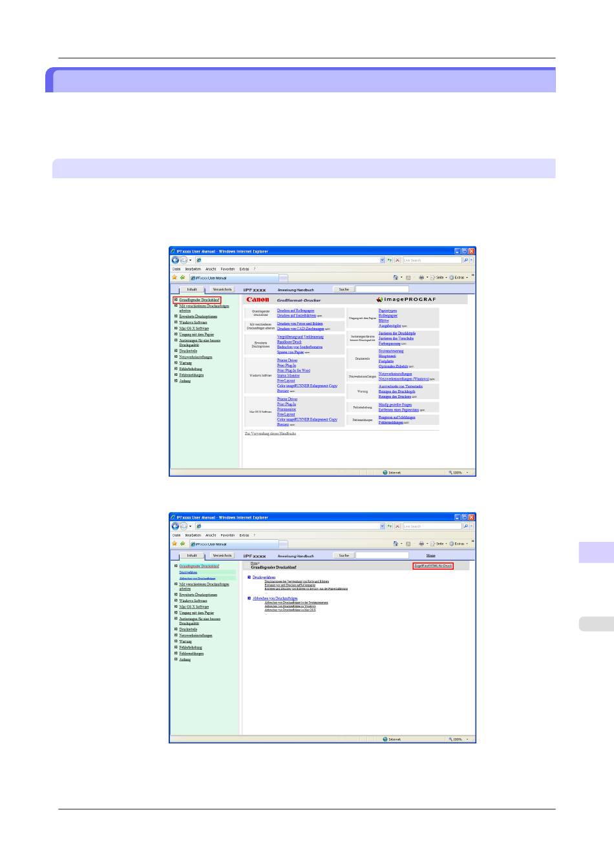Click the green Refresh icon in the Canon overview window
The width and height of the screenshot is (614, 868).
390,260
